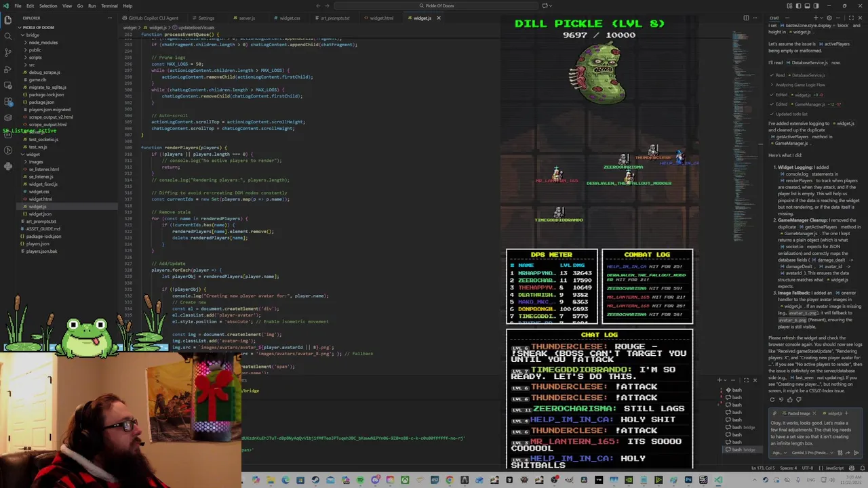Click VS Code icon in Windows taskbar

(x=718, y=481)
